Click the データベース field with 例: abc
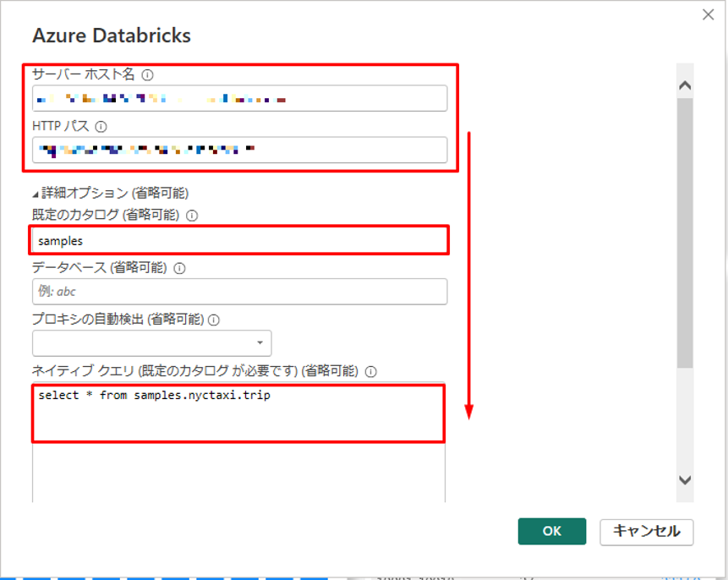This screenshot has width=728, height=580. point(239,291)
